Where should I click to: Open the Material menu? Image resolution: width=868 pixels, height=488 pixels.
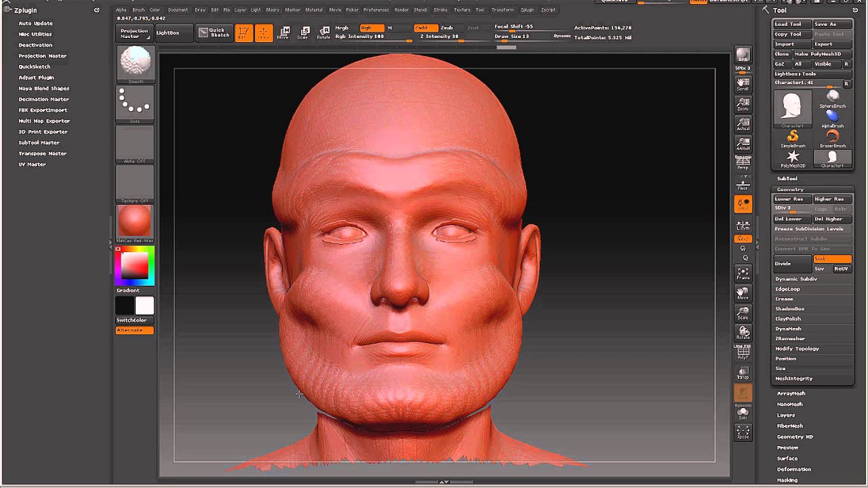pos(314,10)
